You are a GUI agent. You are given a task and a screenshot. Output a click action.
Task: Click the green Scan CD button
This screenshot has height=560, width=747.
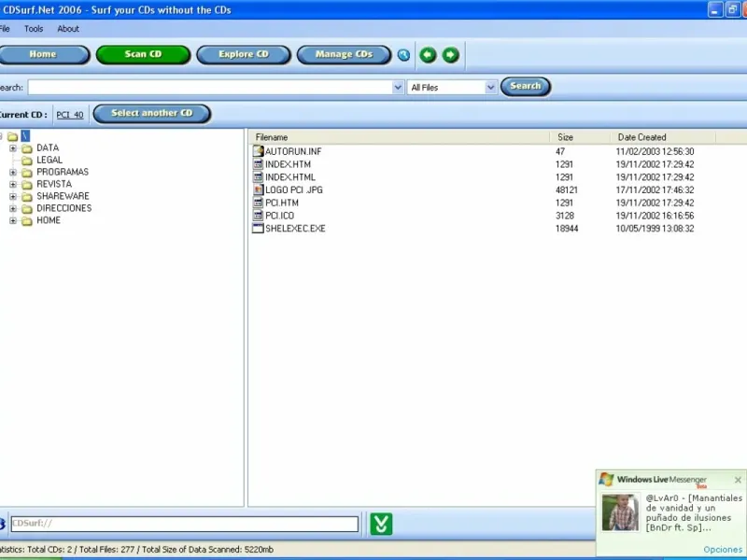pyautogui.click(x=143, y=54)
